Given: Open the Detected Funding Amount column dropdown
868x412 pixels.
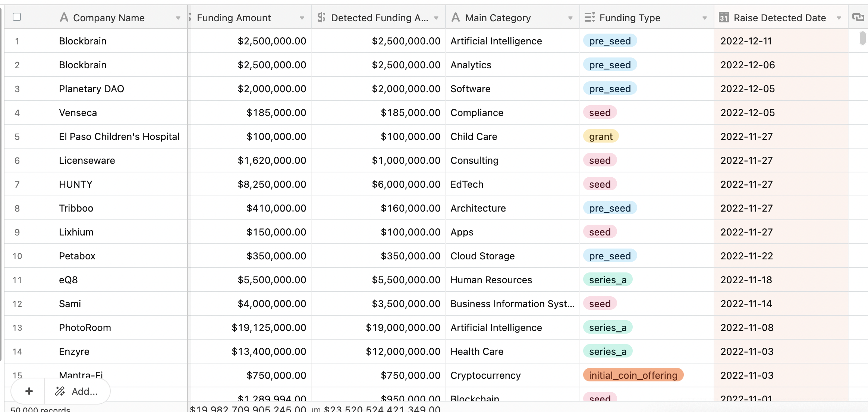Looking at the screenshot, I should (x=436, y=18).
